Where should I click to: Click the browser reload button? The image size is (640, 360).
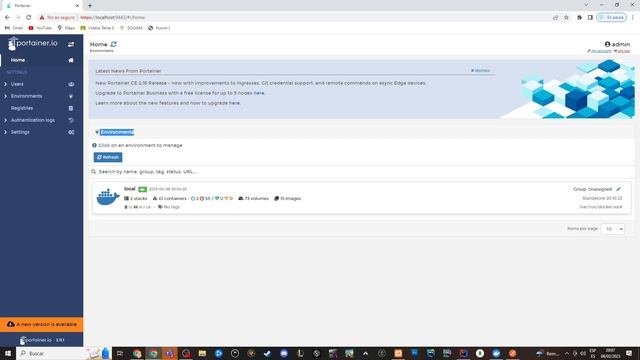29,18
